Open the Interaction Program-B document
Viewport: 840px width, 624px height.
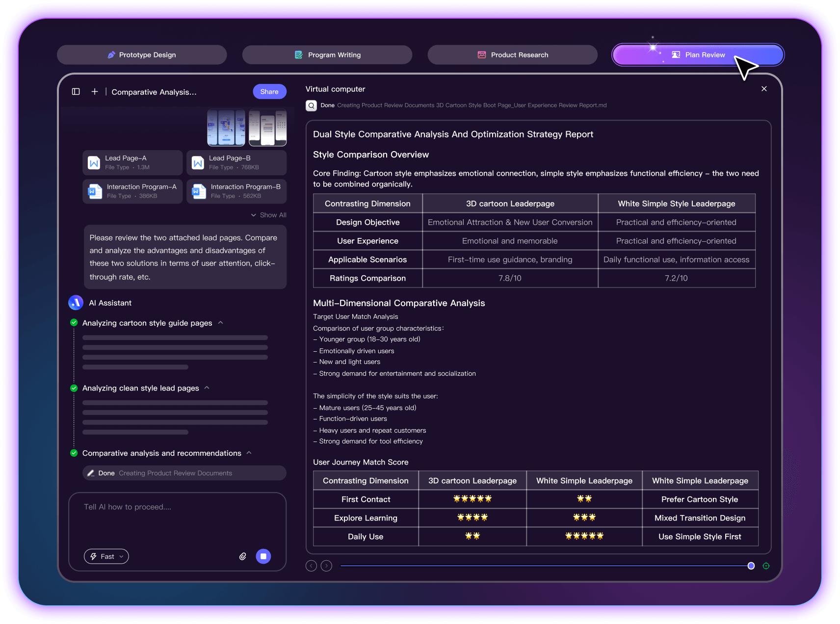[x=236, y=191]
